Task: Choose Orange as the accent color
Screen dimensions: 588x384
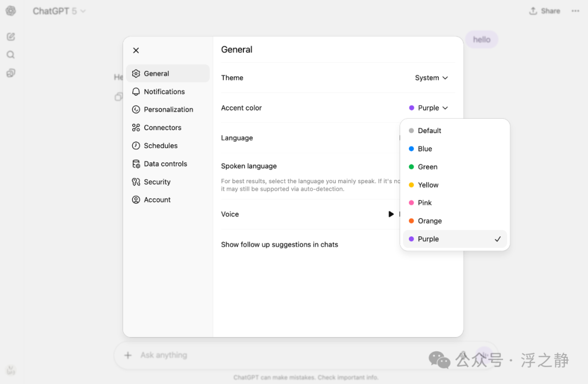Action: pos(455,221)
